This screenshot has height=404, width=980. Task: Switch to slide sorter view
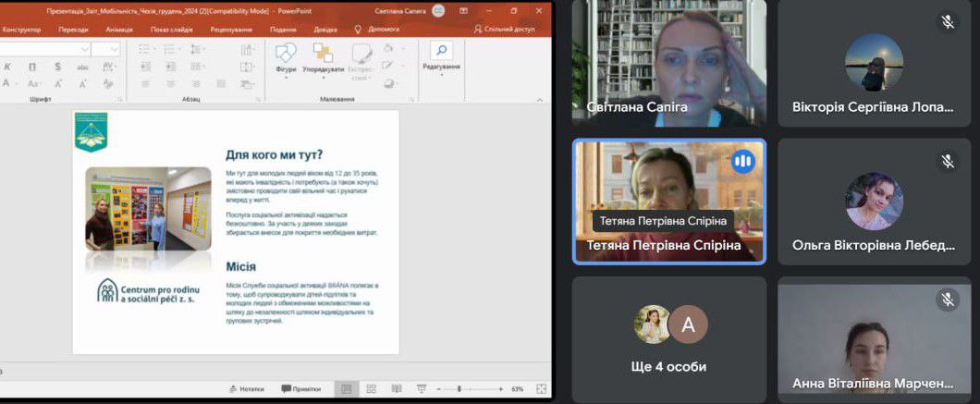371,389
